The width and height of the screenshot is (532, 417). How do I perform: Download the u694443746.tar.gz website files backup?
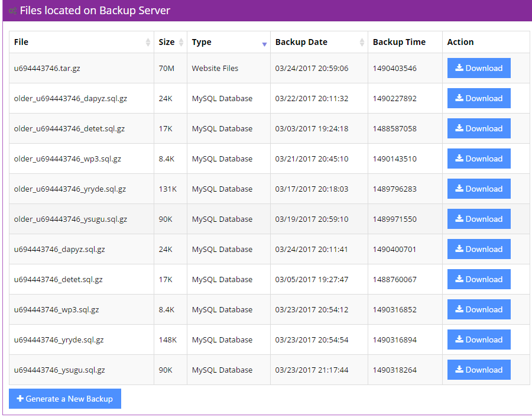(479, 68)
